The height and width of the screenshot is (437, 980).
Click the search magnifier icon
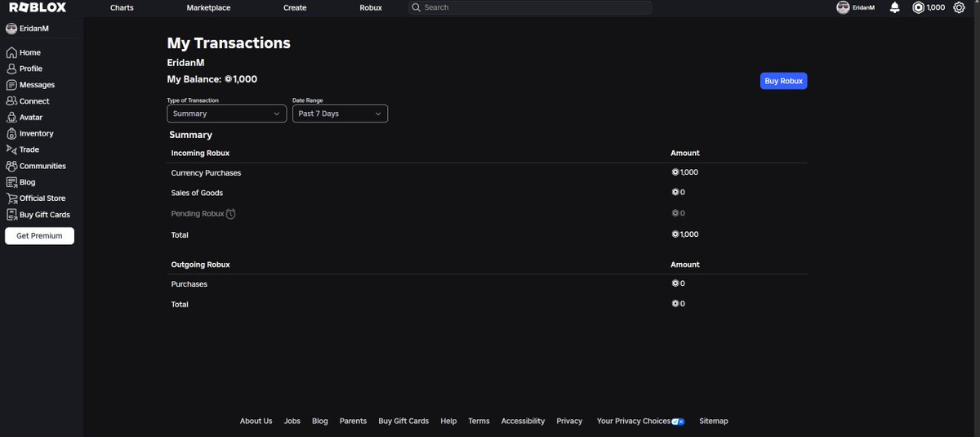[x=416, y=7]
